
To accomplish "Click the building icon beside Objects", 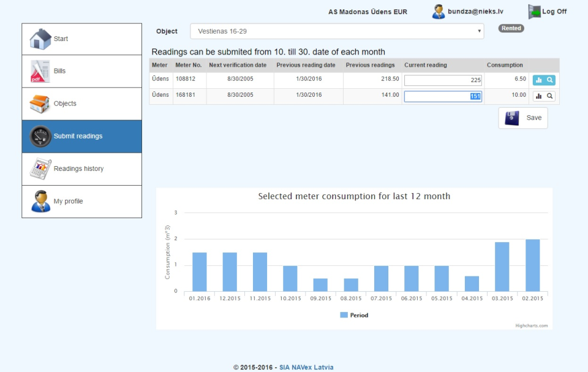I will point(40,104).
